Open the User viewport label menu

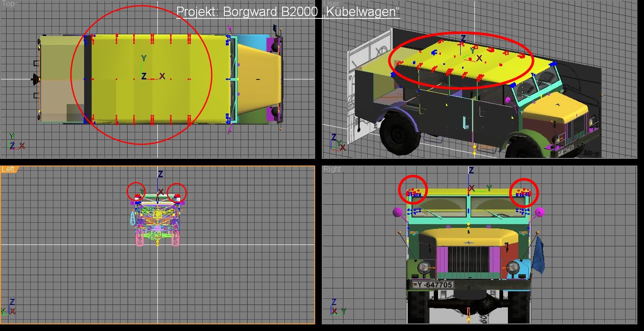click(x=331, y=4)
